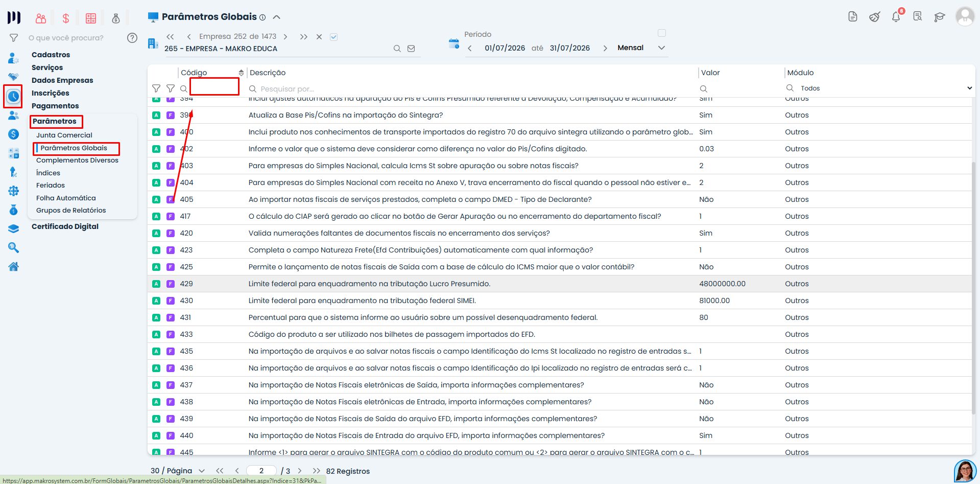The height and width of the screenshot is (484, 980).
Task: Open the home icon in left sidebar
Action: point(14,266)
